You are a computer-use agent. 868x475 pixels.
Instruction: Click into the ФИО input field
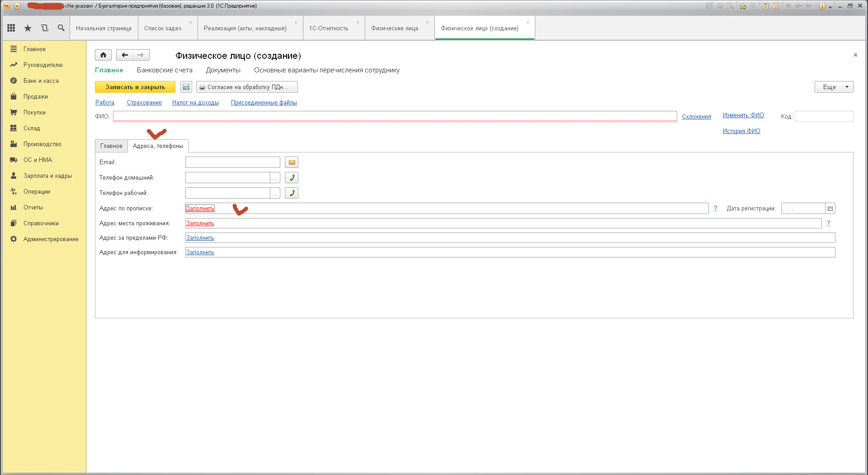(x=394, y=116)
